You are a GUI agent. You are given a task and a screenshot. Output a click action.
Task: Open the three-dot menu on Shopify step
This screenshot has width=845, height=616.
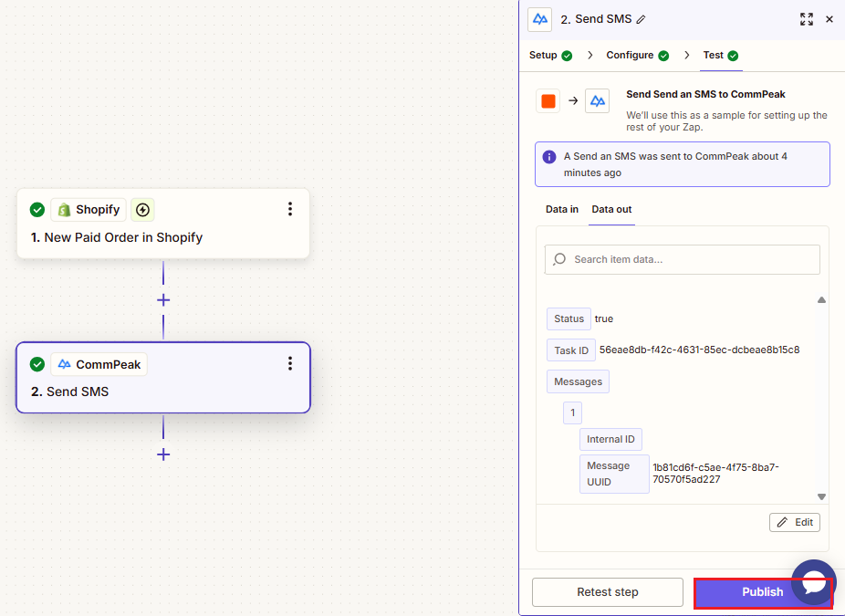click(290, 209)
